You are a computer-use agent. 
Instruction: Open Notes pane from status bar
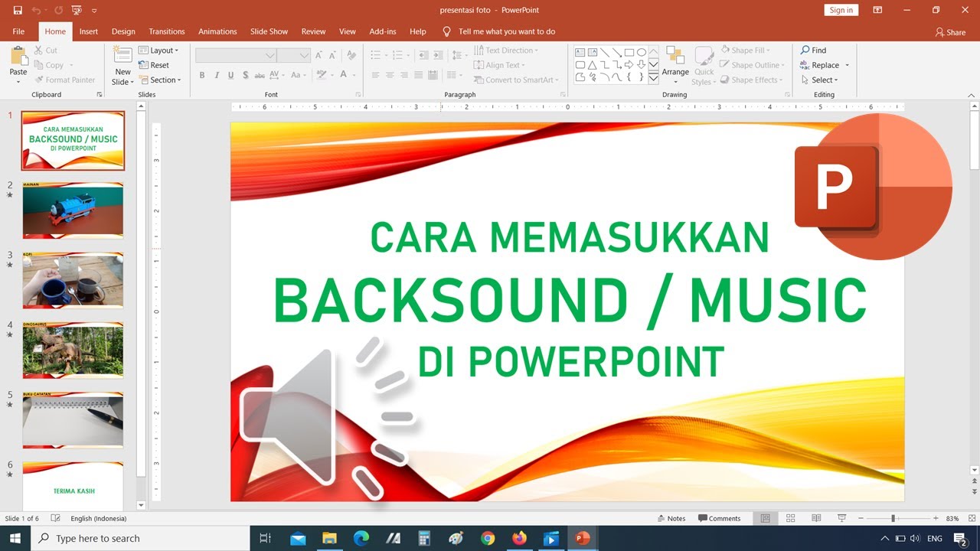click(671, 518)
